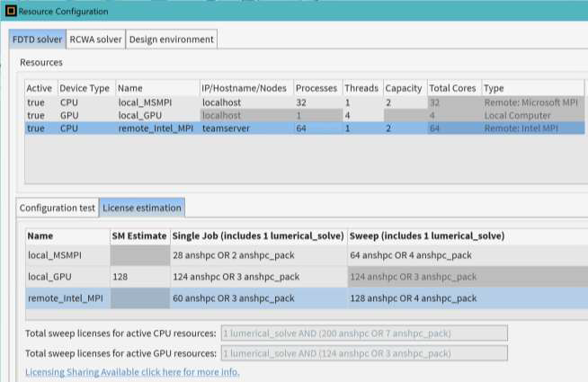Click the IP/Hostname/Nodes column header
The height and width of the screenshot is (382, 588).
point(246,88)
